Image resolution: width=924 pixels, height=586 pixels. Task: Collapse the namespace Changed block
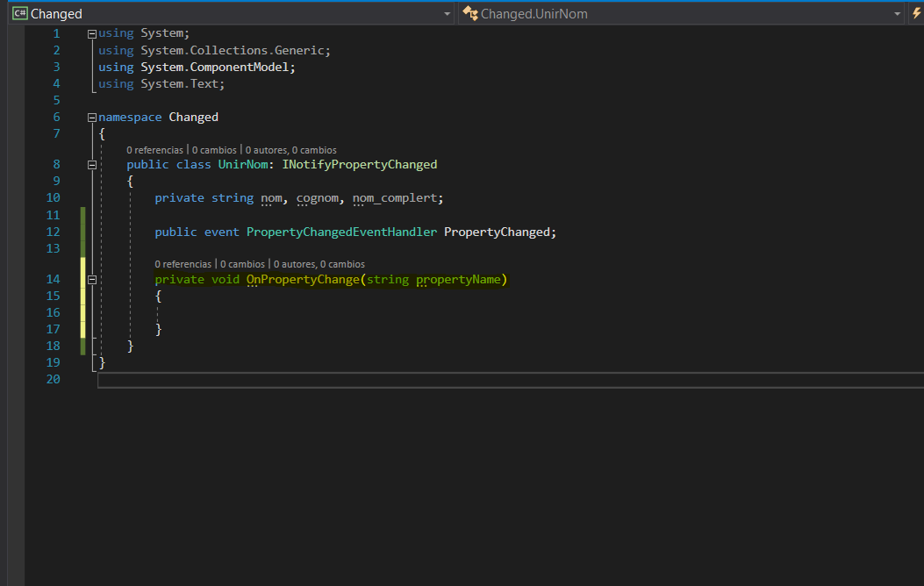(x=92, y=118)
